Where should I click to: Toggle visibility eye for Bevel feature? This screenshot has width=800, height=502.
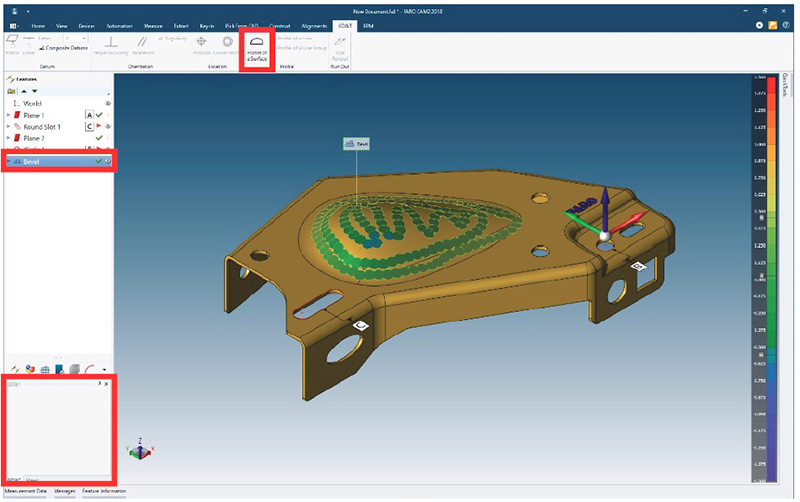pos(107,161)
